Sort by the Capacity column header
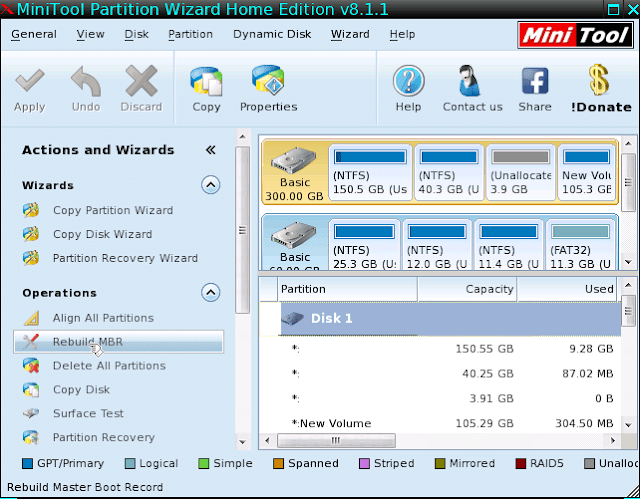640x499 pixels. [467, 289]
